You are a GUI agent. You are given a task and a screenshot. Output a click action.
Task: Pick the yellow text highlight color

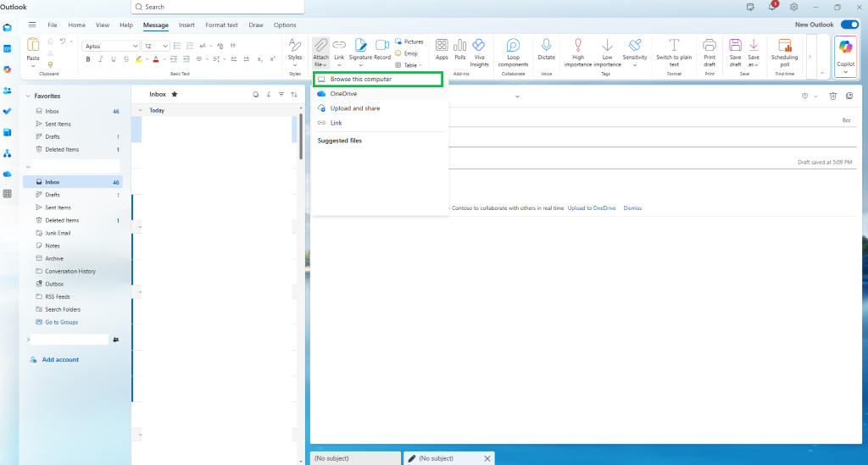138,59
